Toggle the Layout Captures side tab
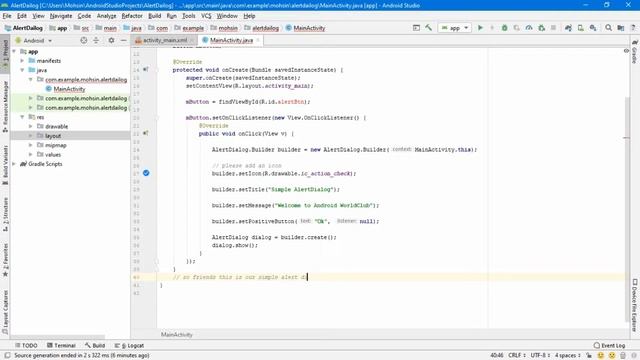Screen dimensions: 640x360 (5, 311)
